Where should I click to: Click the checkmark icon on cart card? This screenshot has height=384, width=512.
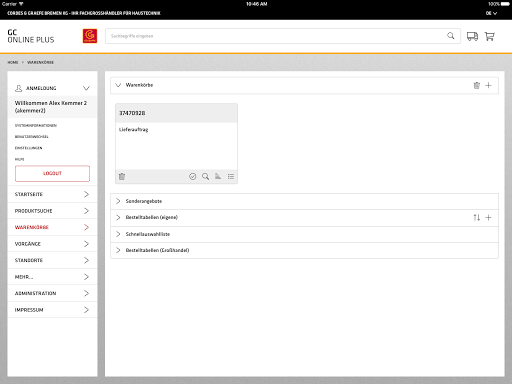[x=193, y=176]
